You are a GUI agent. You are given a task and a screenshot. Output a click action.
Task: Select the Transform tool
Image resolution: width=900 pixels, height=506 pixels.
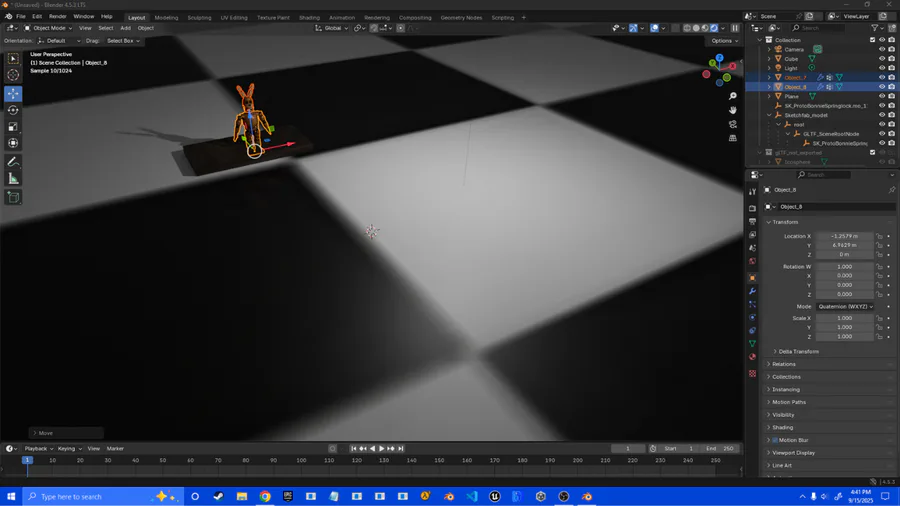pos(13,143)
